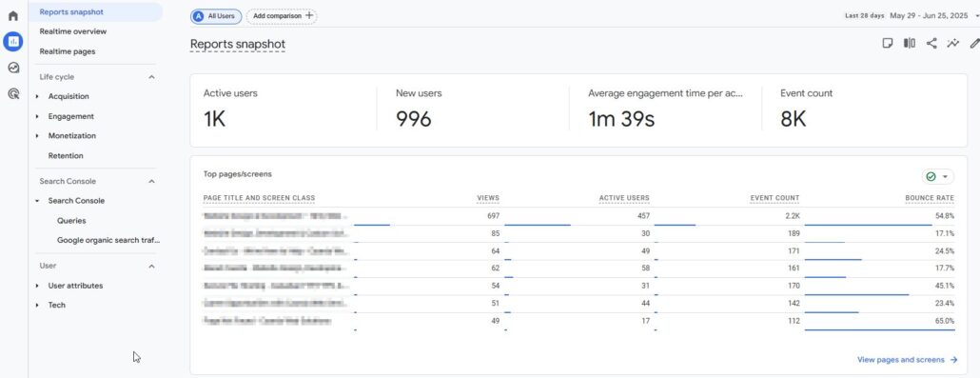Image resolution: width=980 pixels, height=378 pixels.
Task: Click the annotations note icon
Action: pyautogui.click(x=887, y=43)
